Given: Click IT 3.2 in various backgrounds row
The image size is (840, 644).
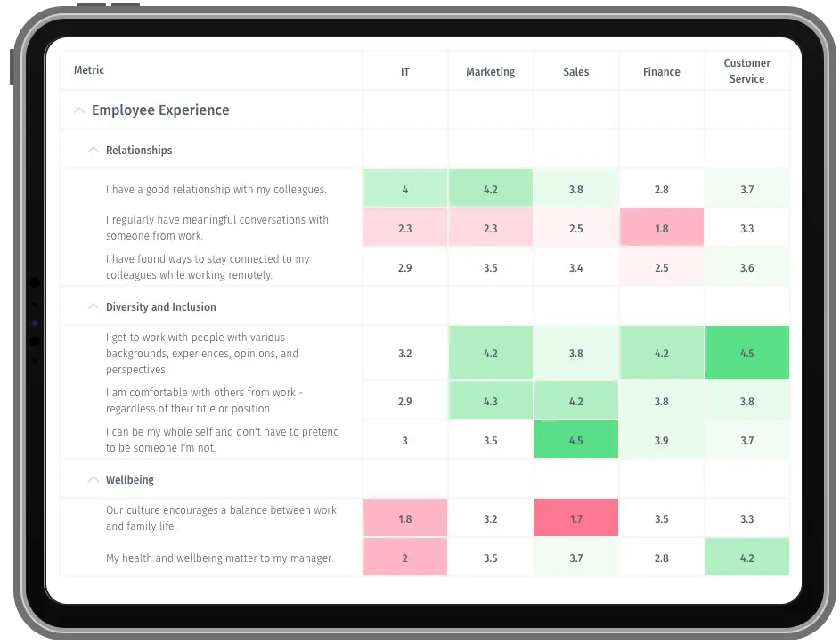Looking at the screenshot, I should click(405, 353).
